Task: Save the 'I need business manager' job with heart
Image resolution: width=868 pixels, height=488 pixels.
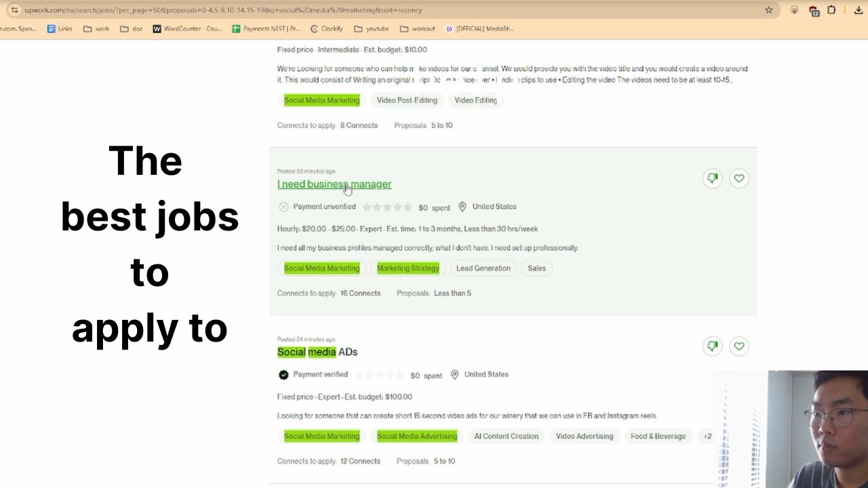Action: [739, 178]
